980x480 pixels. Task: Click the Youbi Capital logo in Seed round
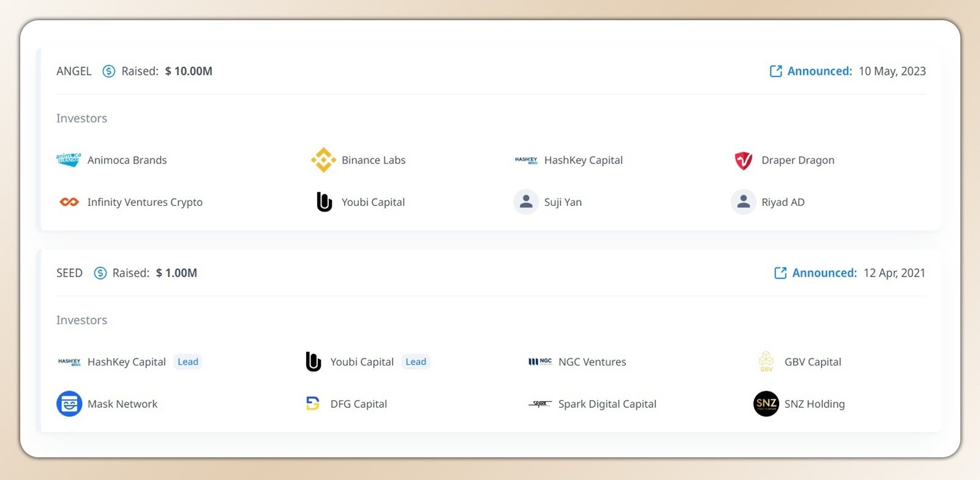(313, 362)
